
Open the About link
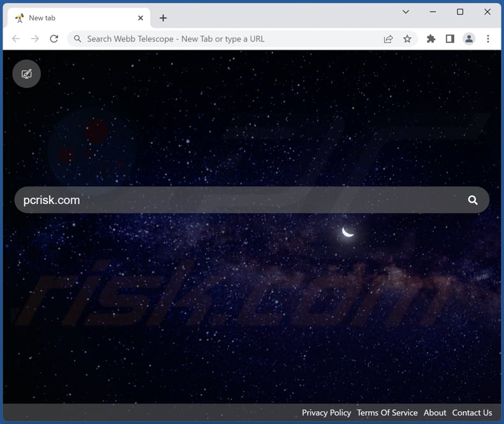434,413
